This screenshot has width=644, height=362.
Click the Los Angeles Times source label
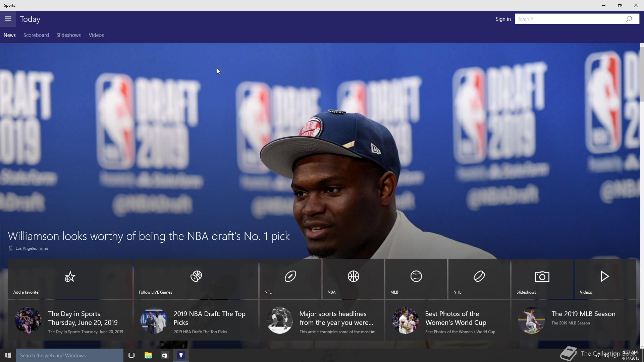32,248
